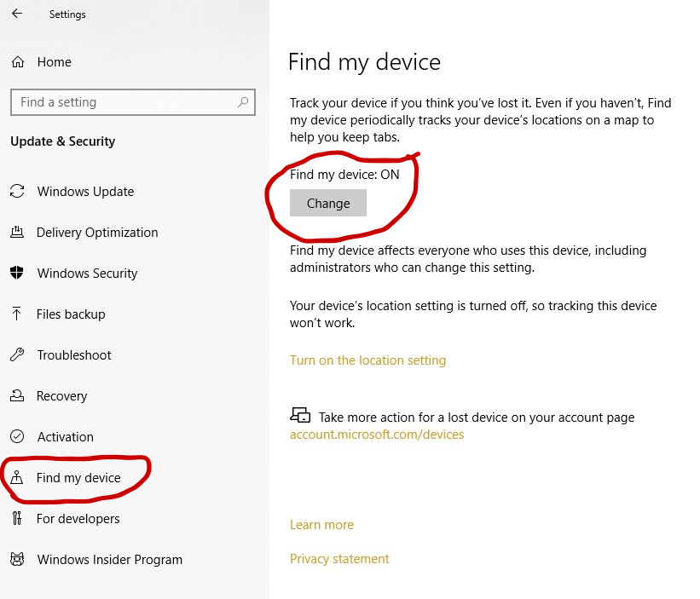Click inside the Find a setting field
Screen dimensions: 700x599
[128, 101]
